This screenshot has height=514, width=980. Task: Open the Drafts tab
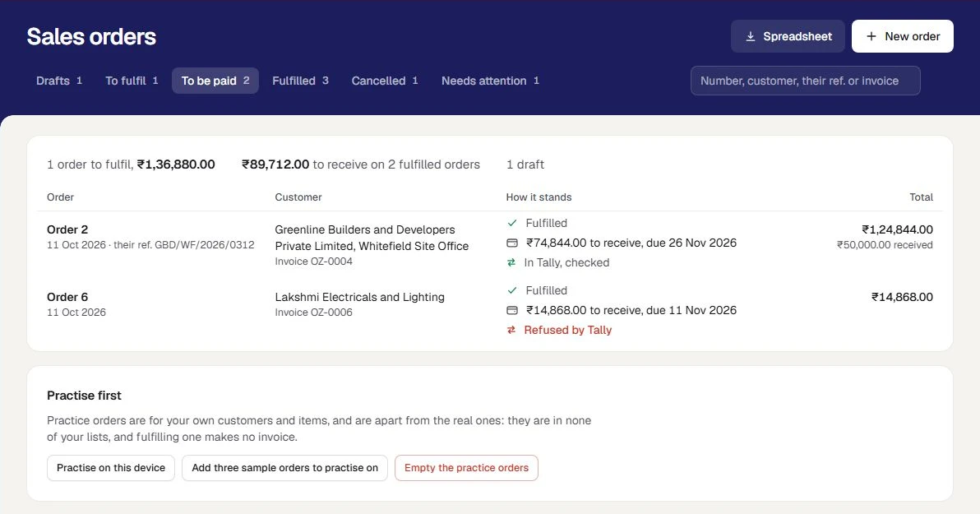pos(59,81)
